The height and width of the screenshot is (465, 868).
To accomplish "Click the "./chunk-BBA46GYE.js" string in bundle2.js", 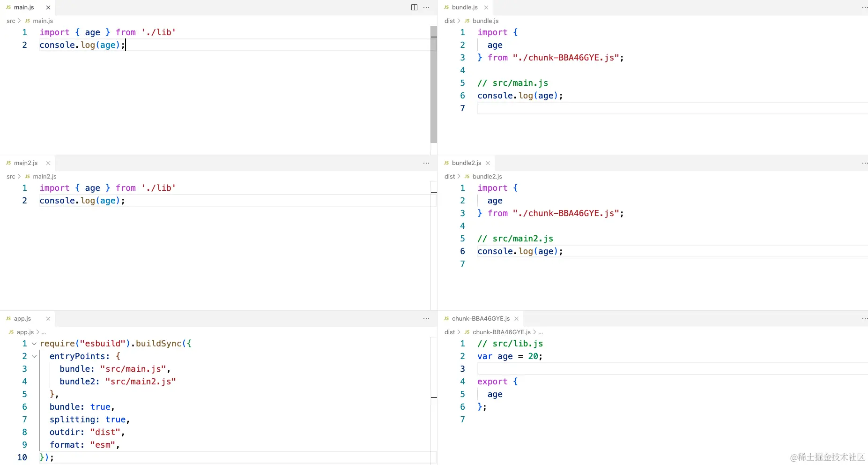I will point(566,213).
